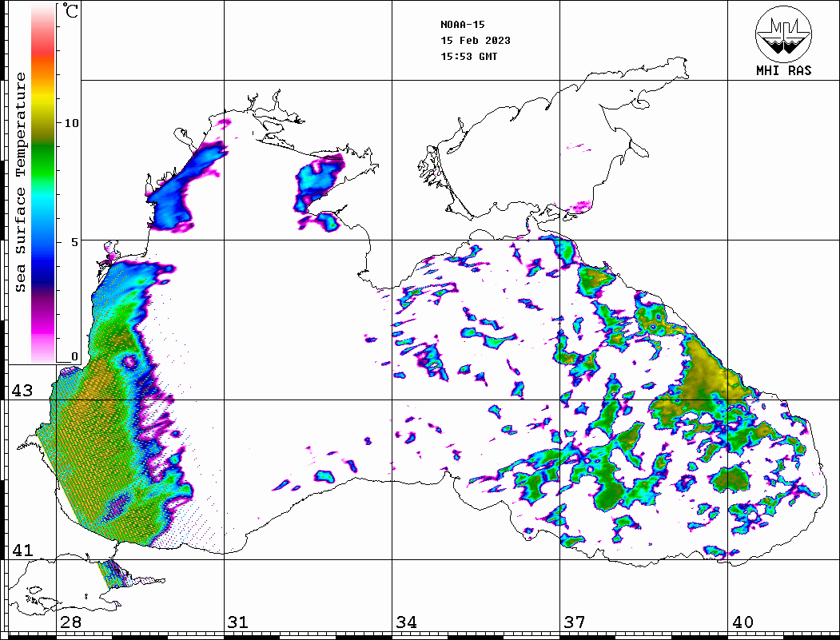Click latitude label "43"
The height and width of the screenshot is (640, 840).
[22, 391]
